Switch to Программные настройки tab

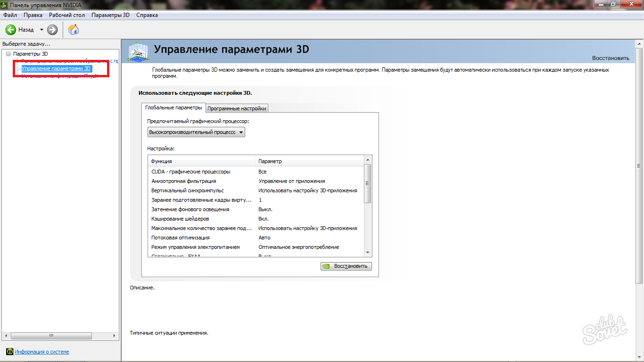point(237,108)
